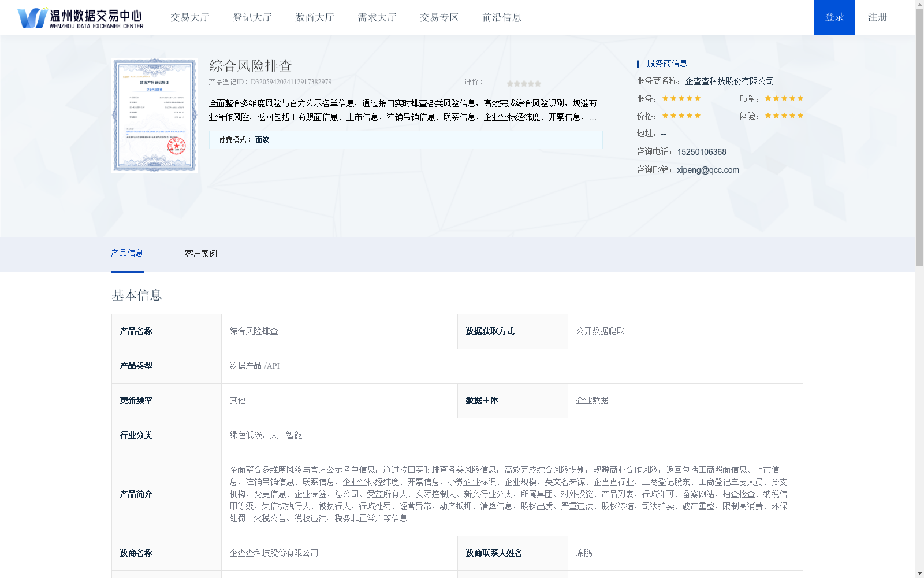The image size is (924, 578).
Task: Click the 质量 star rating
Action: (784, 98)
